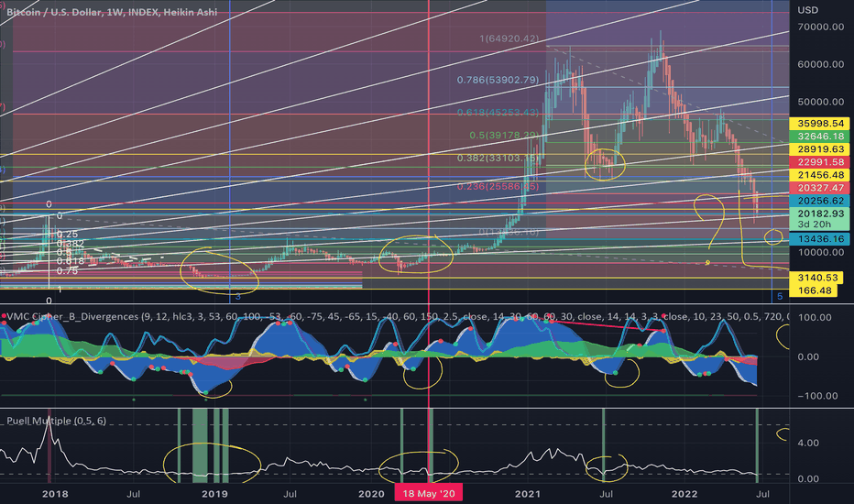Select the USD currency label on price axis

tap(807, 10)
